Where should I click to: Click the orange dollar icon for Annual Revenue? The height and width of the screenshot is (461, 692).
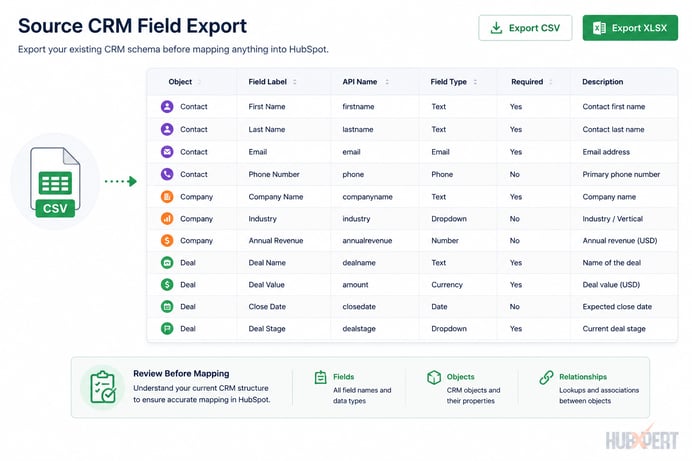click(x=167, y=240)
